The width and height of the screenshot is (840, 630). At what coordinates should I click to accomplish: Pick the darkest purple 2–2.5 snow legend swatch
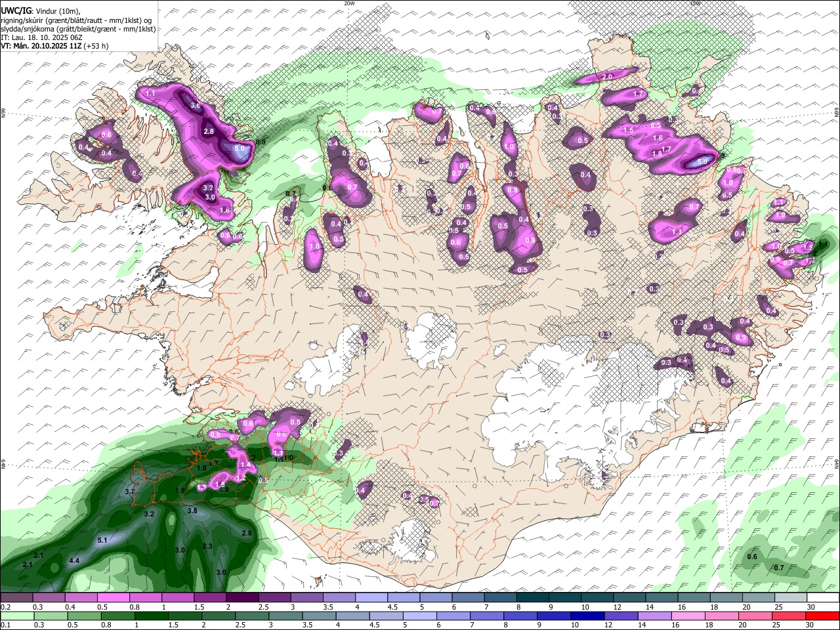click(x=242, y=598)
